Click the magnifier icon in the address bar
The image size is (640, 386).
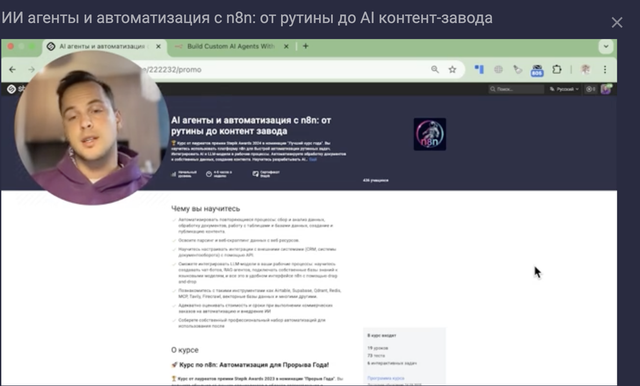pos(435,70)
